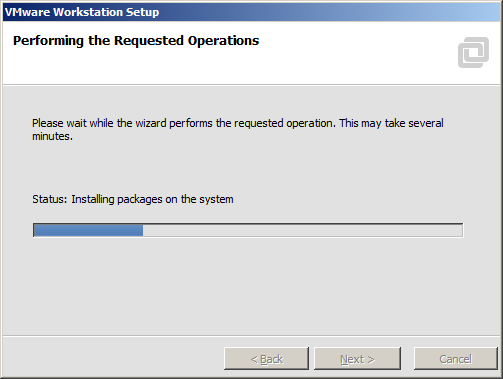
Task: Click the word 'VMware' in the title bar
Action: click(27, 12)
